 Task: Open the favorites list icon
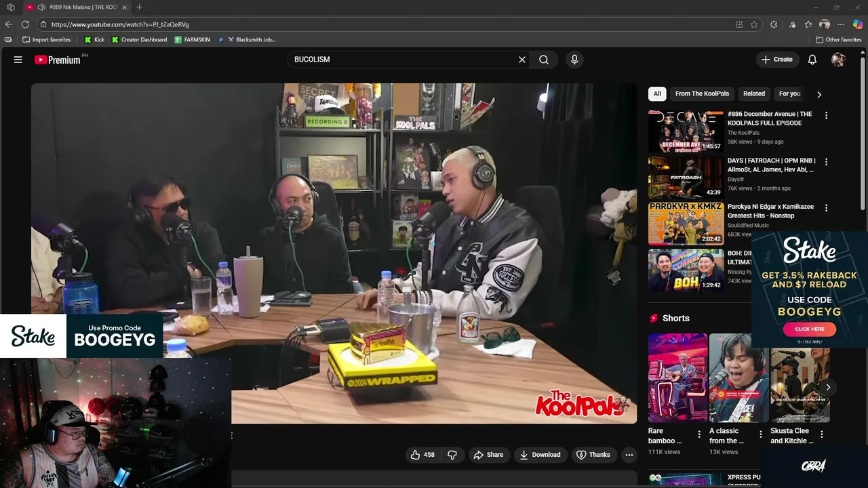click(808, 24)
